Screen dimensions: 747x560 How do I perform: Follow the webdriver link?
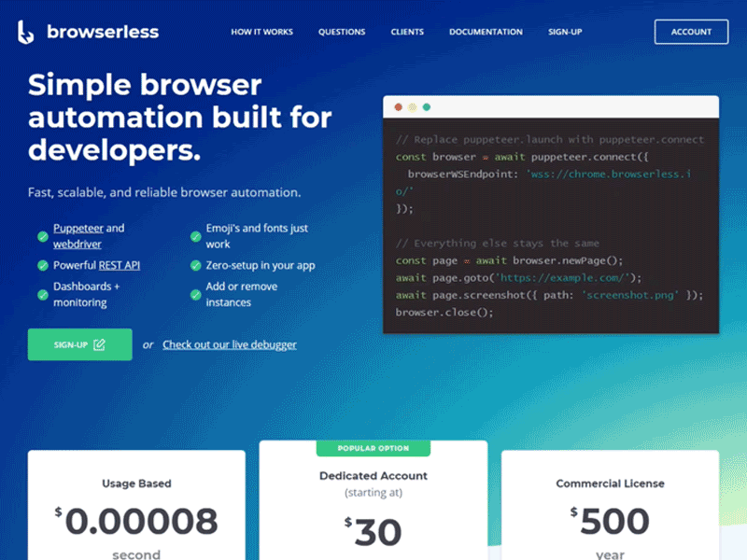(x=78, y=245)
